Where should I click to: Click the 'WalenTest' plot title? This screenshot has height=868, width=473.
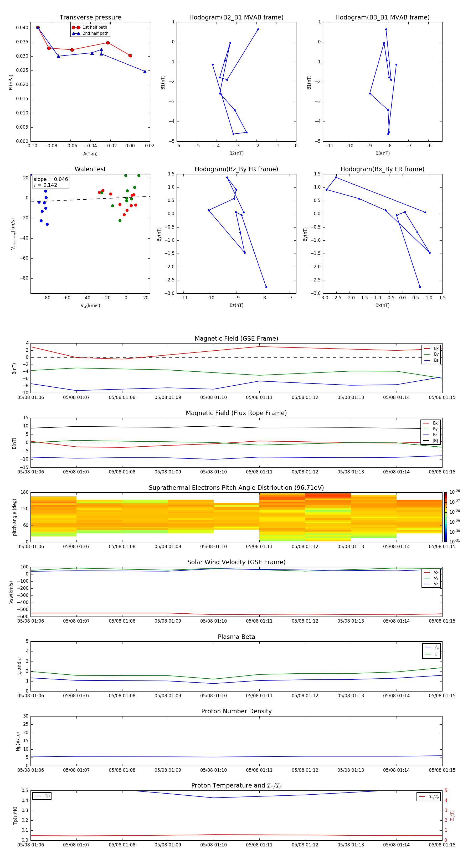pyautogui.click(x=90, y=169)
